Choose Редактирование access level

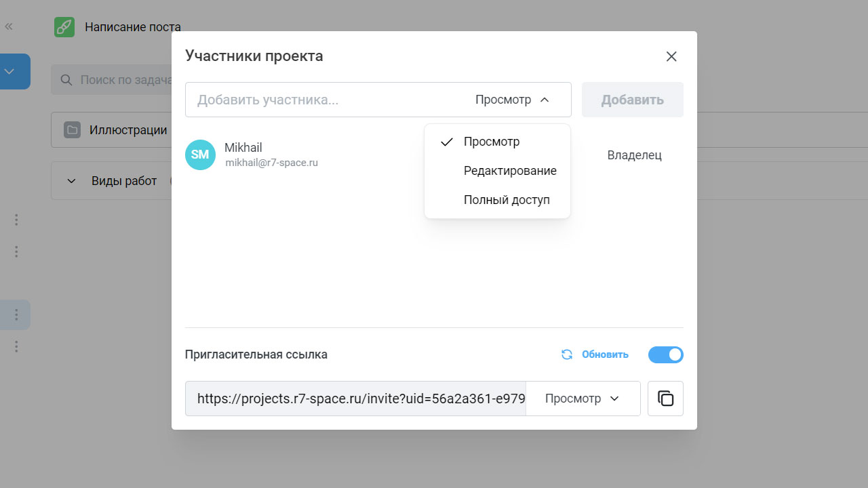click(497, 171)
